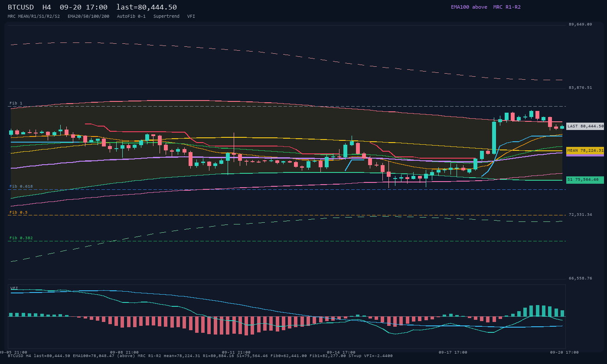The width and height of the screenshot is (607, 364).
Task: Select EMA20/50/100/200 indicator legend
Action: 88,16
